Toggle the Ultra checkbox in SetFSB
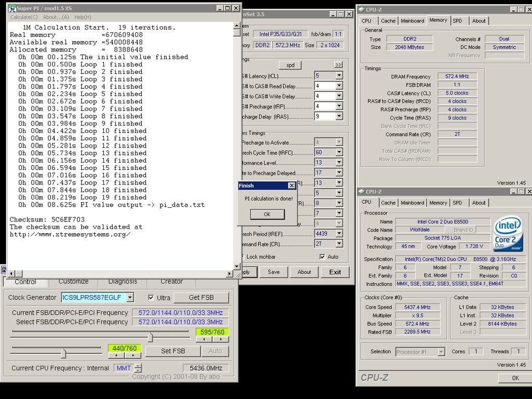 (x=151, y=298)
